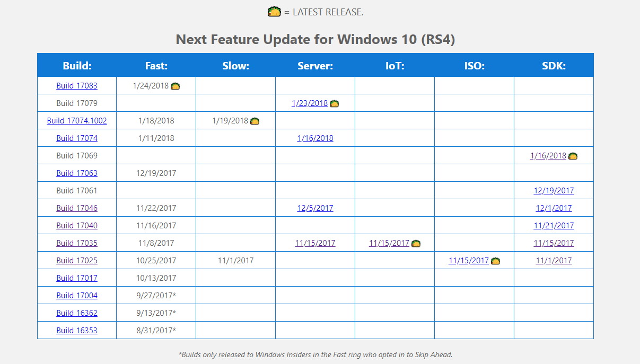Viewport: 640px width, 364px height.
Task: Open SDK 1/16/2018 link for Build 17069
Action: [x=548, y=156]
